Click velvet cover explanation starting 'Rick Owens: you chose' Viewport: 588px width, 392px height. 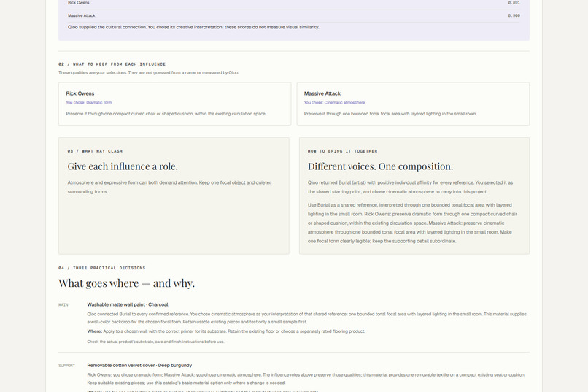tap(306, 379)
